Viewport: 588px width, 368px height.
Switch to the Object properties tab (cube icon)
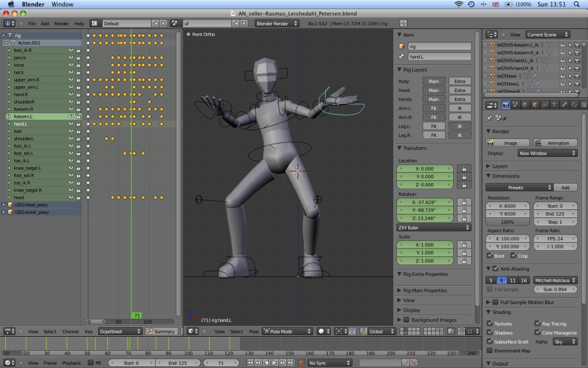click(x=535, y=105)
